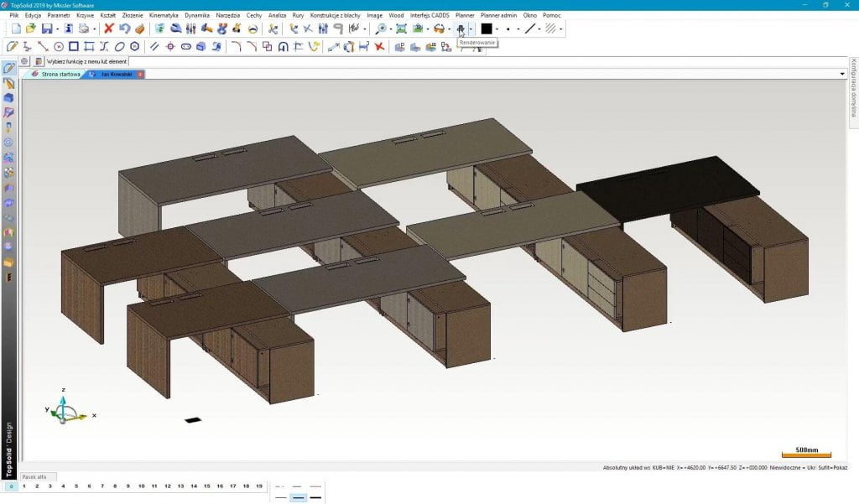The width and height of the screenshot is (859, 504).
Task: Select the rectangle sketch tool
Action: coord(74,47)
